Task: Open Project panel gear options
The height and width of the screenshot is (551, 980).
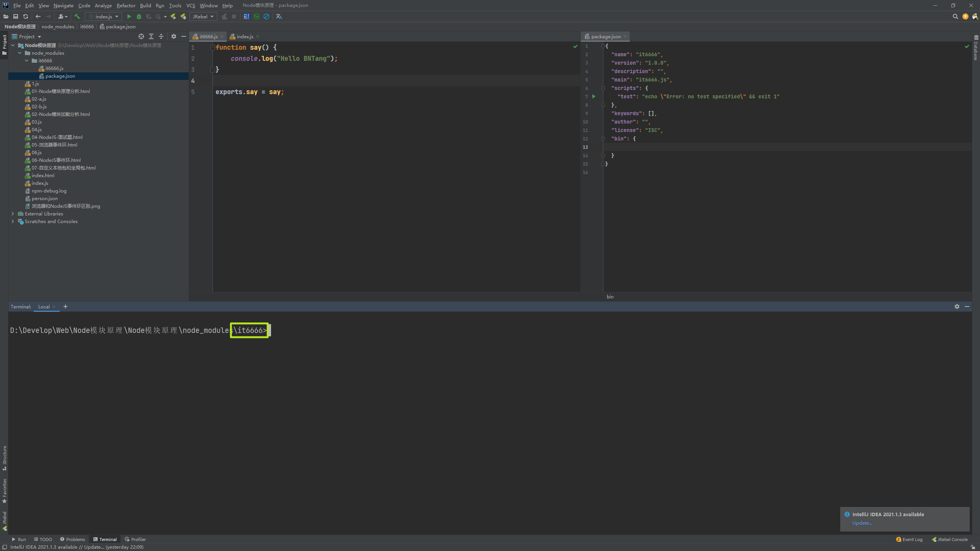Action: [x=174, y=36]
